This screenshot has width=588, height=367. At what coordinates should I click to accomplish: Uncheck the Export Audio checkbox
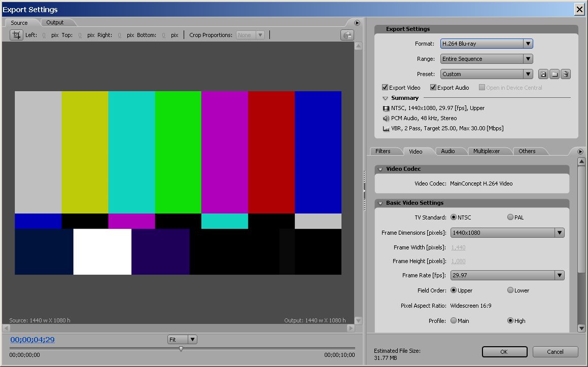(x=433, y=88)
